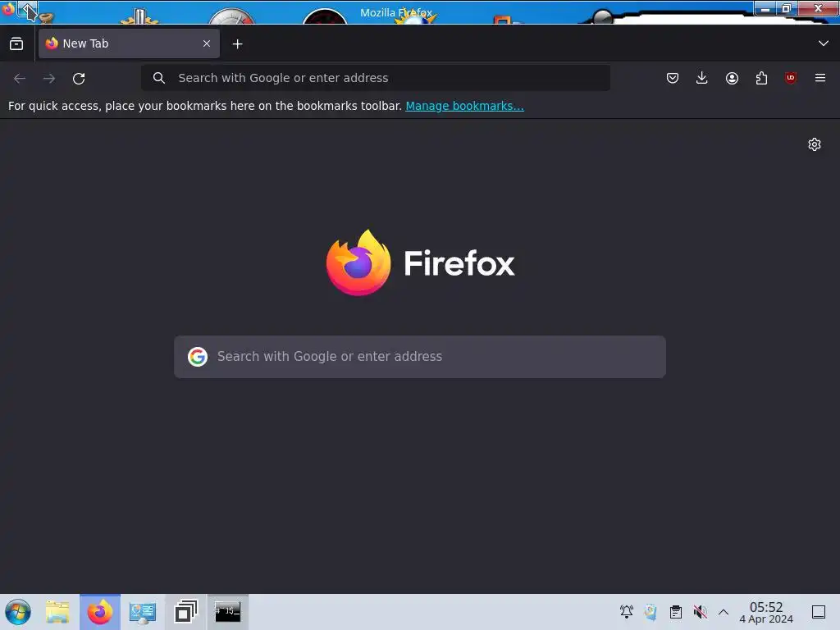840x630 pixels.
Task: Open Firefox View from the tab bar icon
Action: tap(16, 43)
